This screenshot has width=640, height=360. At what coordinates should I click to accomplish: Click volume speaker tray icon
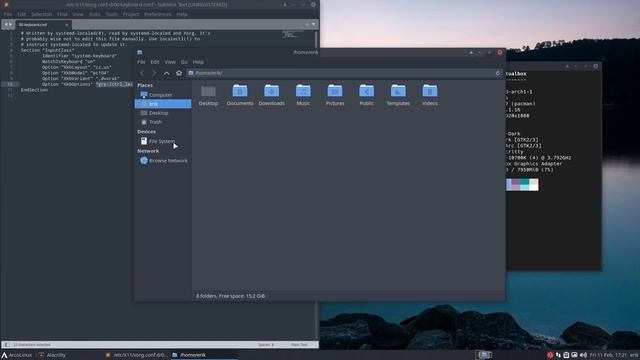[x=583, y=355]
